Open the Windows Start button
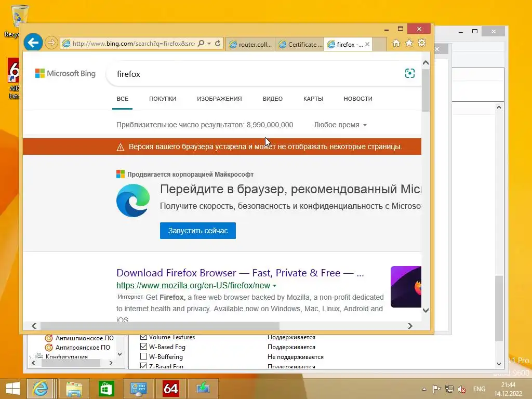 (13, 389)
